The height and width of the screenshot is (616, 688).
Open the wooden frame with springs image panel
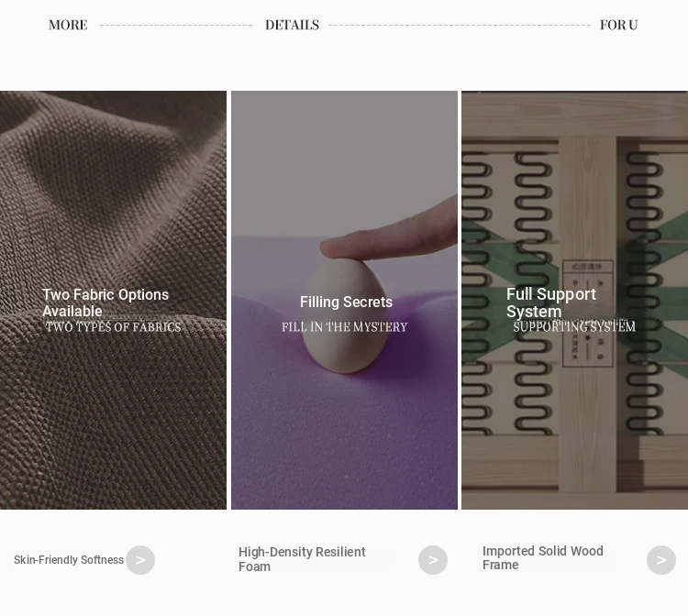(x=574, y=183)
